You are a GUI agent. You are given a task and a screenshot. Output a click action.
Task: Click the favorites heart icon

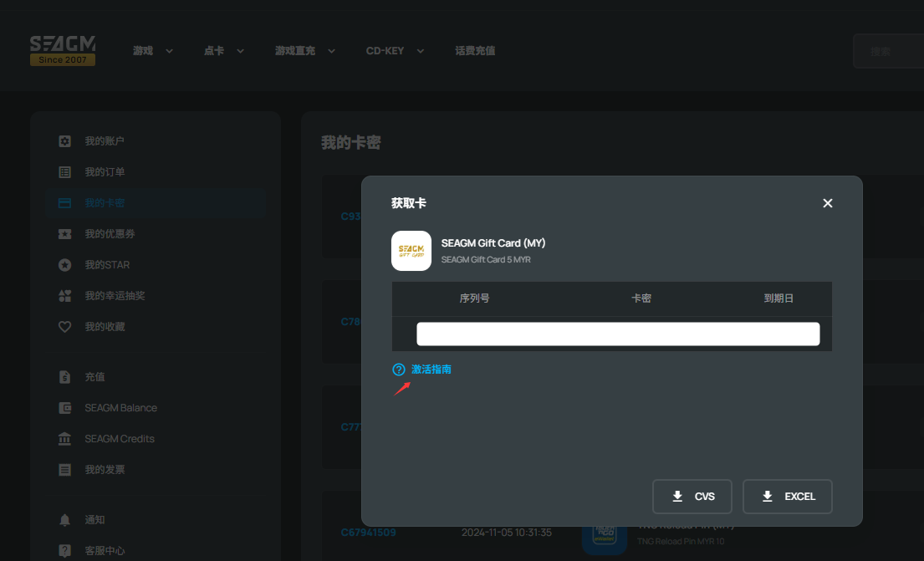click(x=65, y=326)
